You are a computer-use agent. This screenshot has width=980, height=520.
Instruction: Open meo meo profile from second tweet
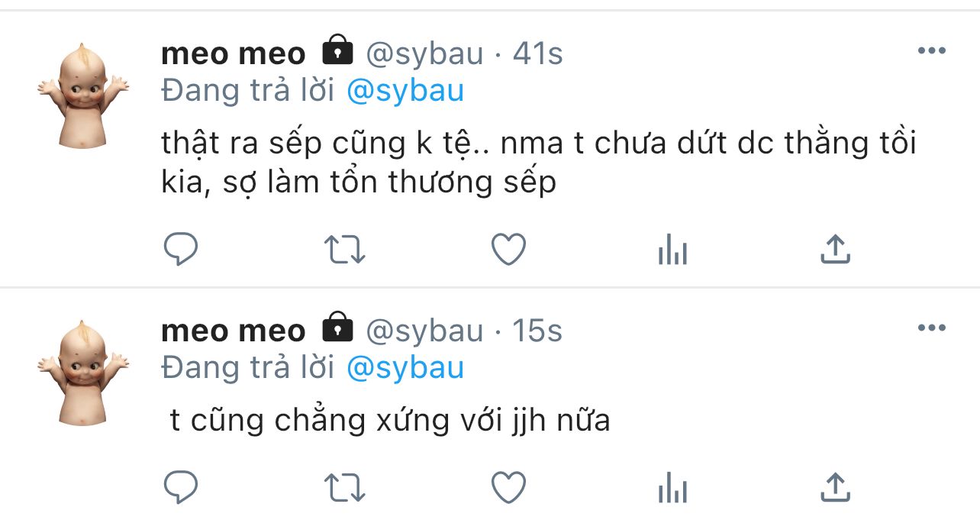click(x=234, y=331)
